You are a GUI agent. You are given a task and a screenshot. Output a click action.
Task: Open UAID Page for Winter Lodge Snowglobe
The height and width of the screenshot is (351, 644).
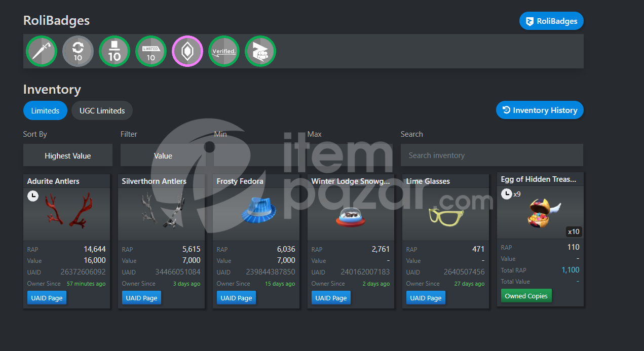(x=331, y=298)
